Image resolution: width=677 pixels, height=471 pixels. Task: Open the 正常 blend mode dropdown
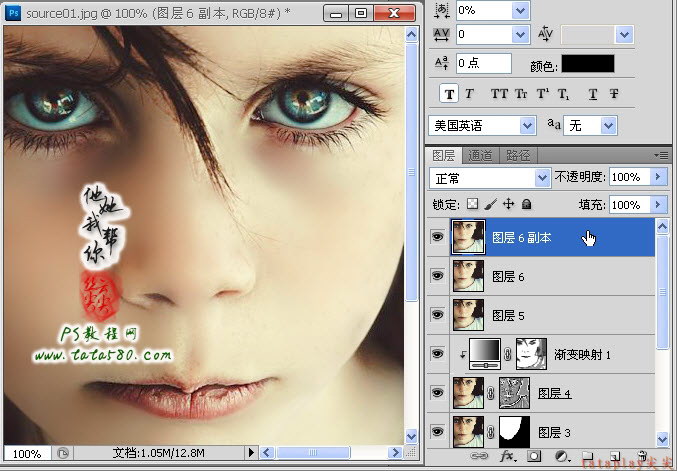click(490, 178)
